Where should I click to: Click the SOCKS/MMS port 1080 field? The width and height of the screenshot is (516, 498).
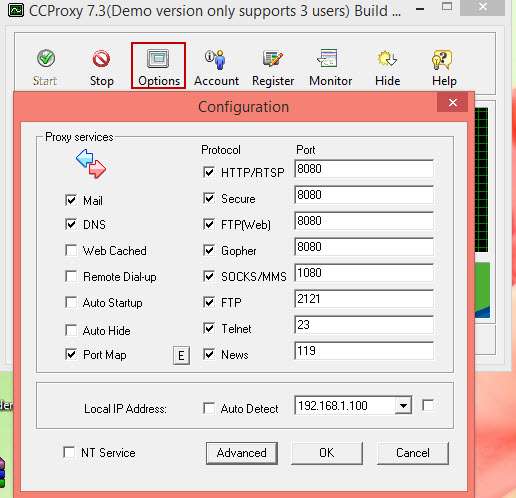(x=364, y=273)
